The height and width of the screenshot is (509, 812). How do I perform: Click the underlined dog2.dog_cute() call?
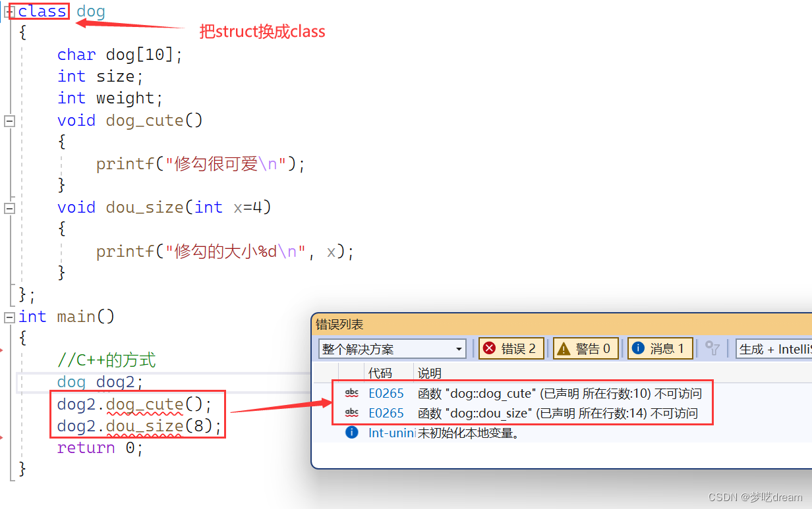pos(134,404)
